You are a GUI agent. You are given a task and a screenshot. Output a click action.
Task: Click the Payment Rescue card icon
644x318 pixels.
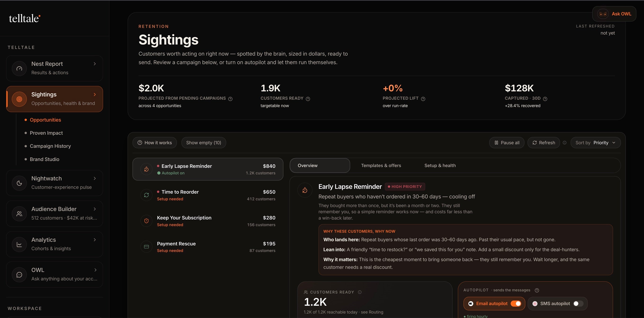point(147,247)
